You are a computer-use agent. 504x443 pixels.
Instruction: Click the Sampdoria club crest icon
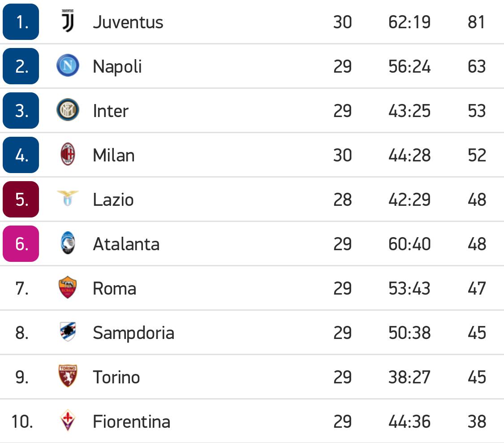tap(68, 332)
